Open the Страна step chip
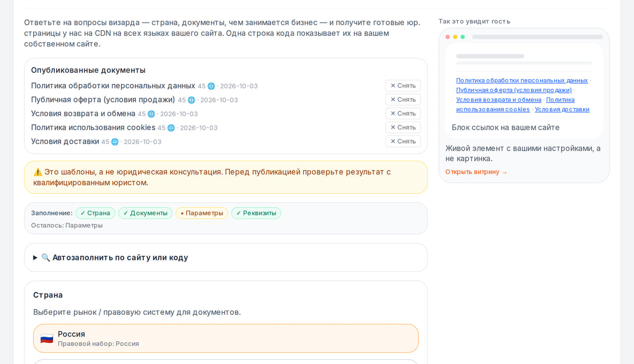 96,213
